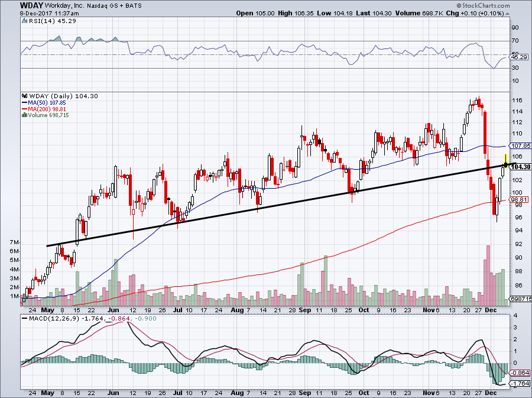Click the RSI axis 70 level label

515,41
